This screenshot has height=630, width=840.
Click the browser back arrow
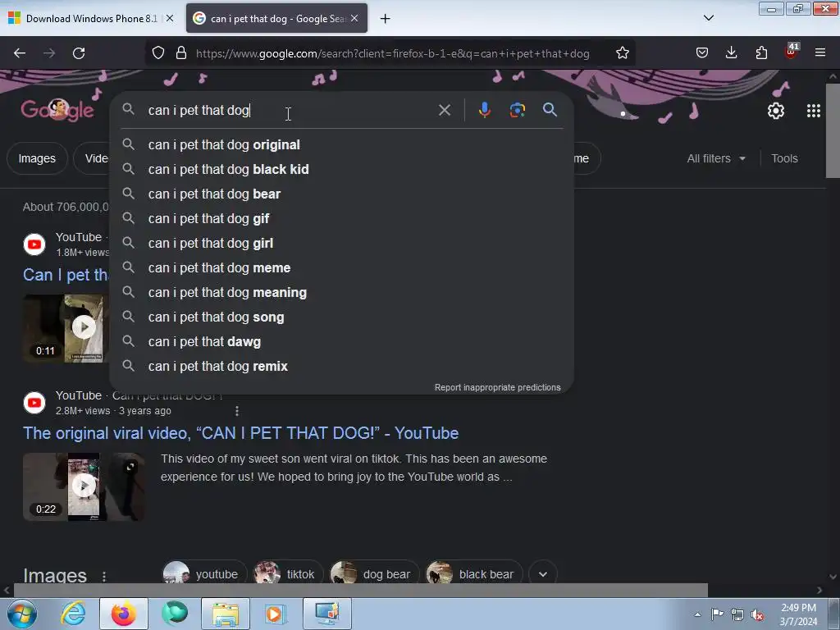click(x=20, y=53)
